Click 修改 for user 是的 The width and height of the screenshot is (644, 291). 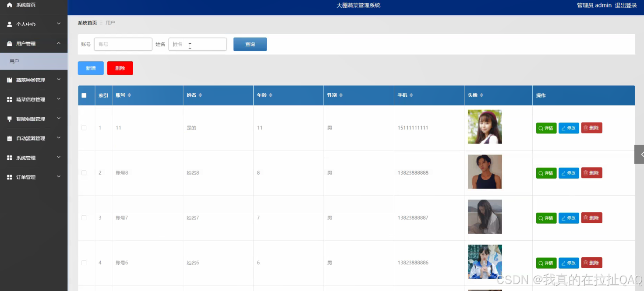569,128
